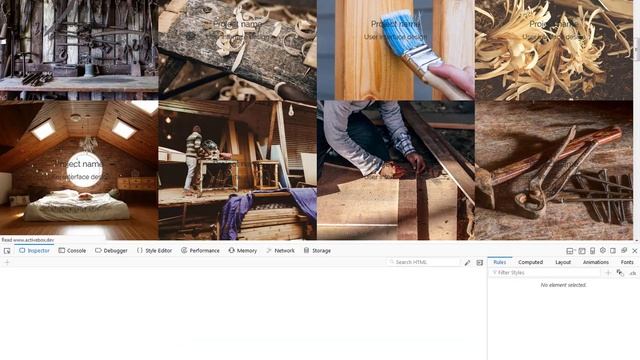Open the Memory tab
The height and width of the screenshot is (360, 640).
pyautogui.click(x=243, y=251)
